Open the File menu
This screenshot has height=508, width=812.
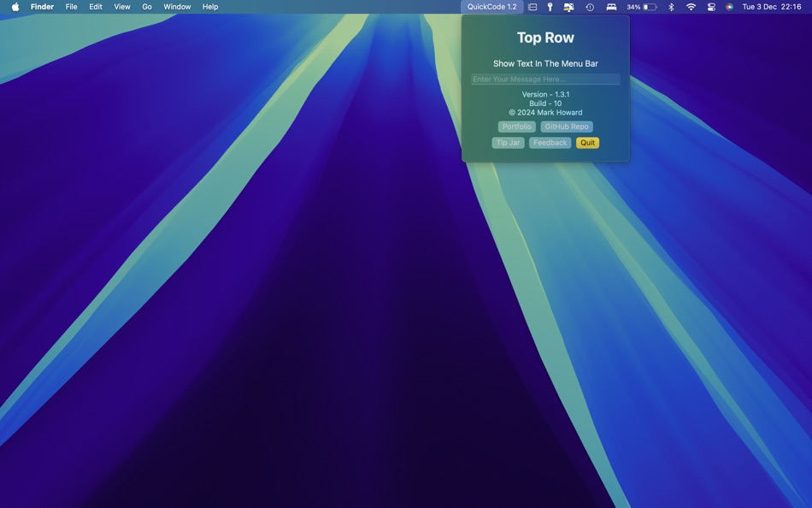pyautogui.click(x=72, y=7)
